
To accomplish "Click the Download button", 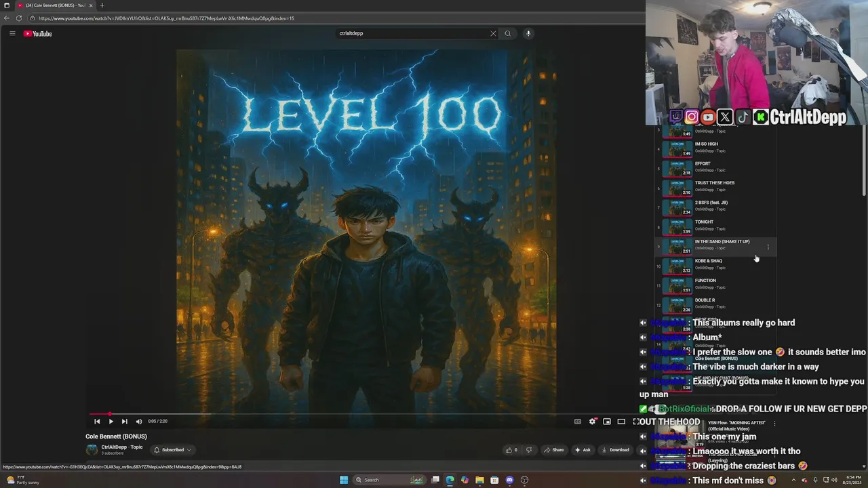I will [x=615, y=450].
